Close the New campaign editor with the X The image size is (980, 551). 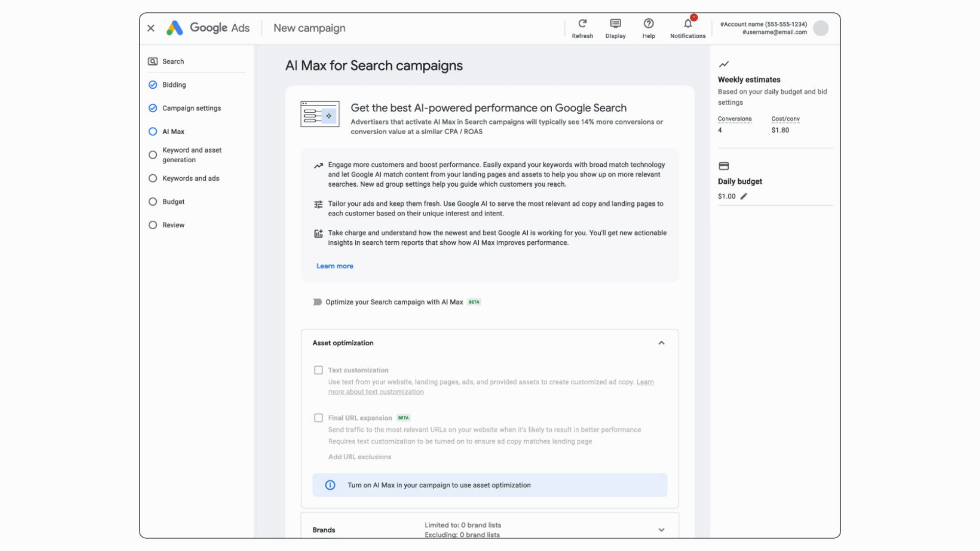pyautogui.click(x=151, y=28)
